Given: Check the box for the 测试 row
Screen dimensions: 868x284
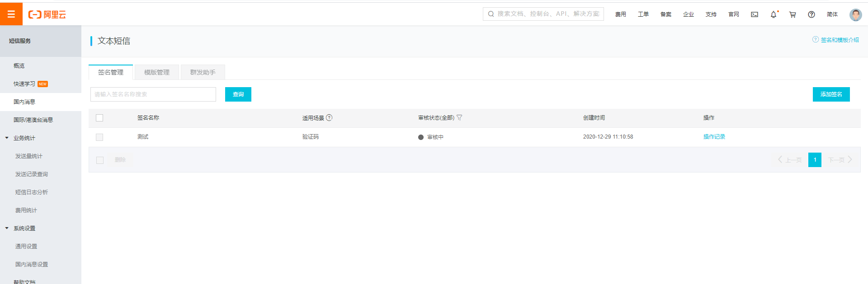Looking at the screenshot, I should pyautogui.click(x=99, y=137).
